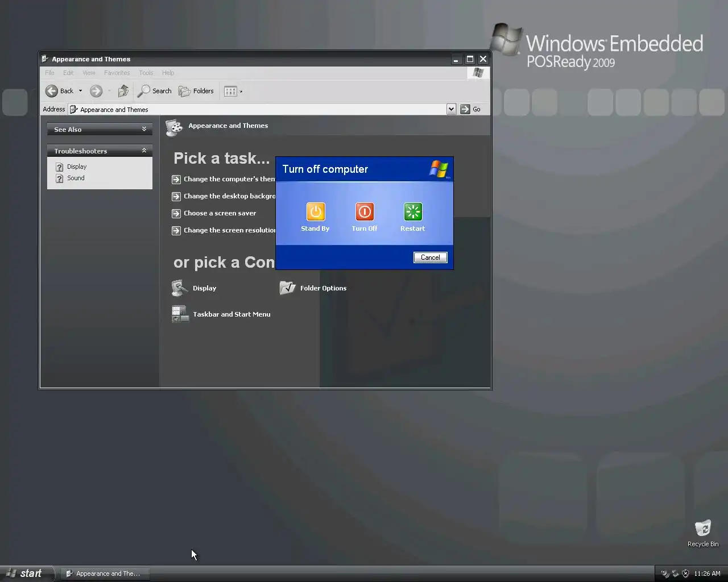
Task: Click arrow icon beside Choose a screen saver
Action: pyautogui.click(x=176, y=214)
